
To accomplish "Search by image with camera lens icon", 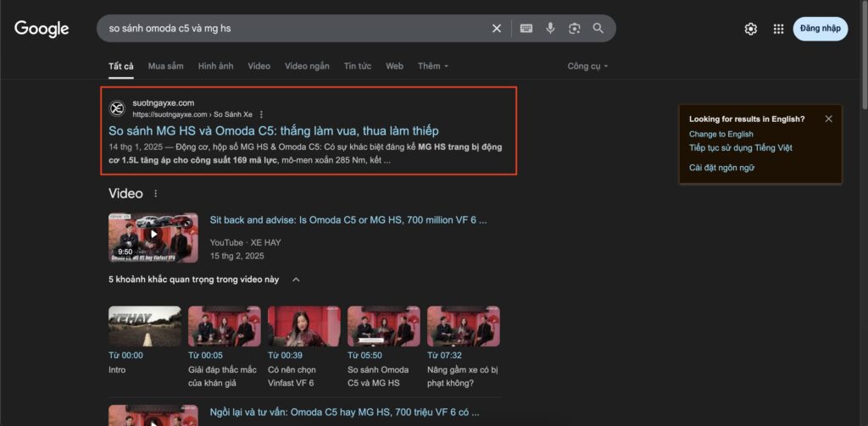I will coord(574,28).
